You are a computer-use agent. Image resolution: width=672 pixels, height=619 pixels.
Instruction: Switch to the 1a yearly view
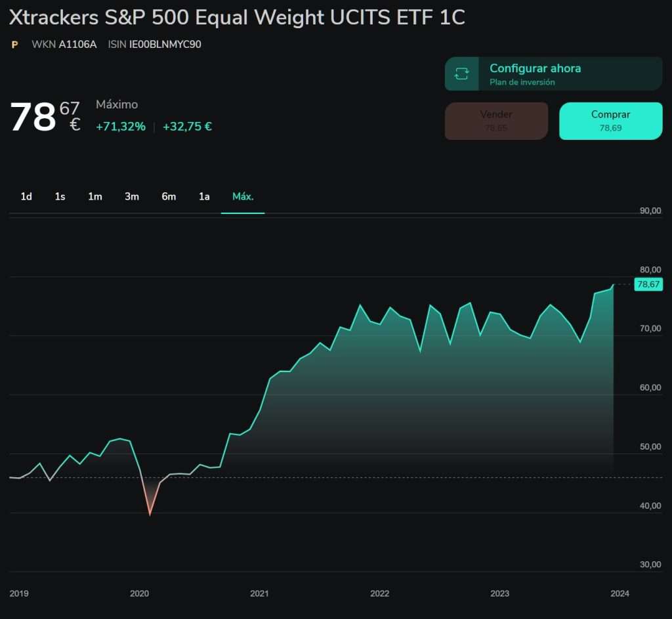pos(203,196)
